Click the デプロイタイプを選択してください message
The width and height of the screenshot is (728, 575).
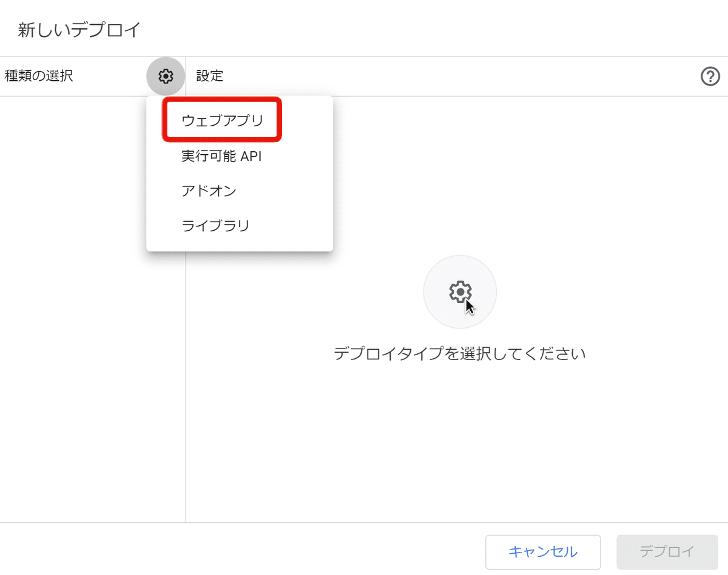460,353
